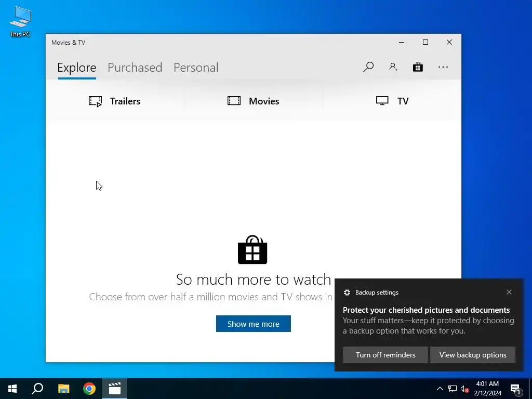This screenshot has width=532, height=399.
Task: Click the So much more to watch heading
Action: tap(253, 280)
